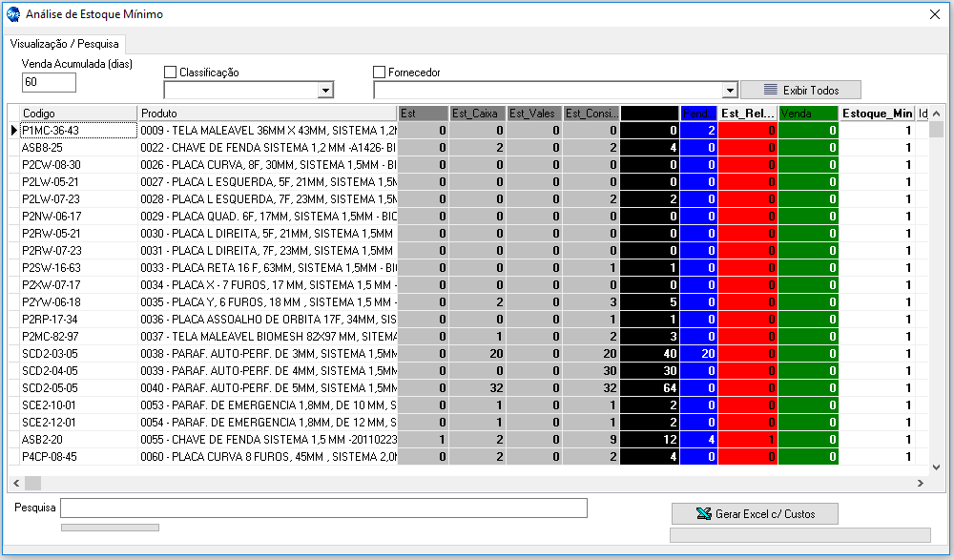Switch to the Visualização / Pesquisa tab
The image size is (954, 560).
[x=64, y=44]
